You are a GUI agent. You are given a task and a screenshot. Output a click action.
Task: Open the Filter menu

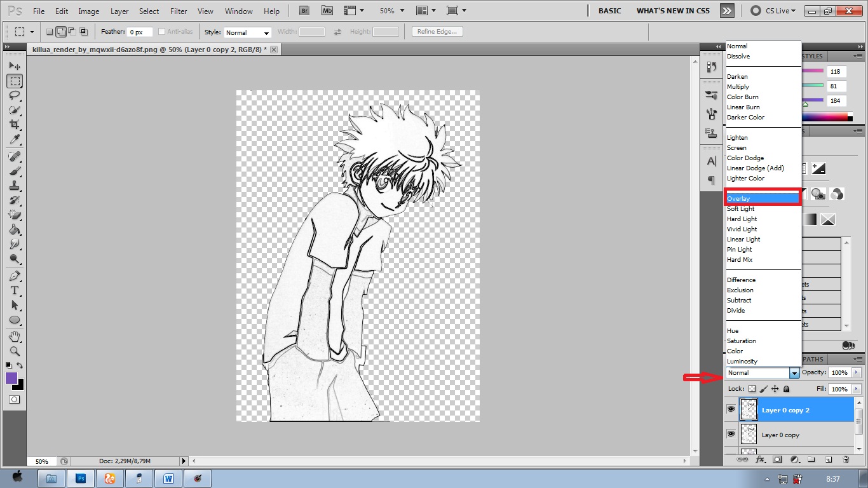coord(179,11)
